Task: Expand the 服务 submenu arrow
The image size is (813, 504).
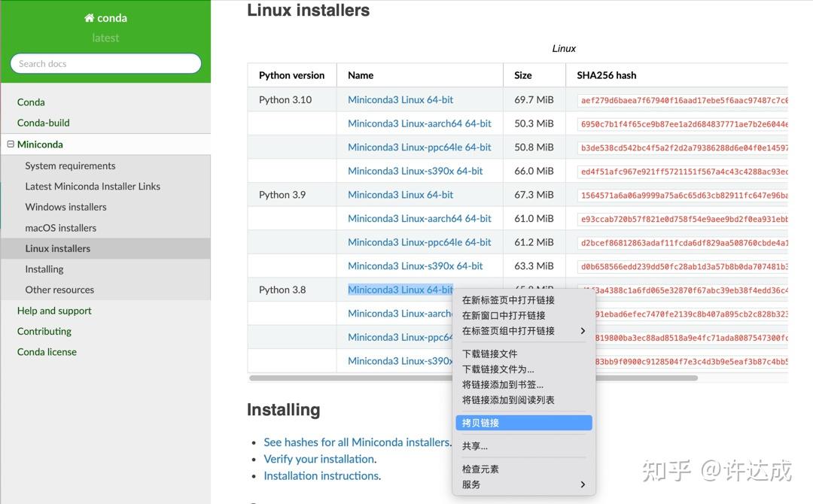Action: tap(583, 485)
